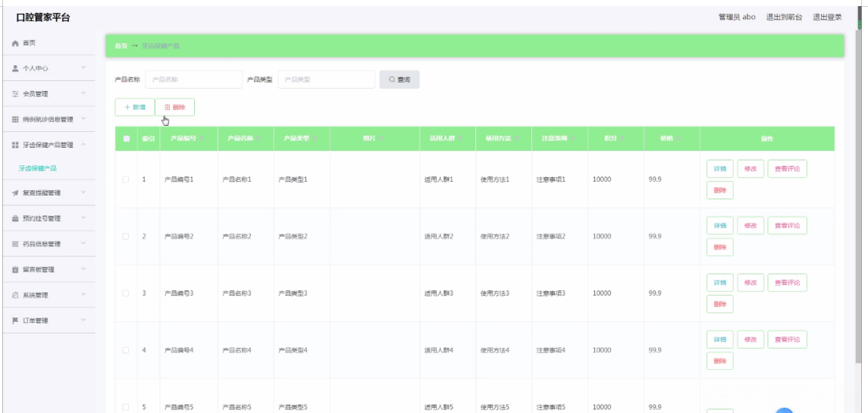Check the box for row 产品编号1

pyautogui.click(x=126, y=180)
